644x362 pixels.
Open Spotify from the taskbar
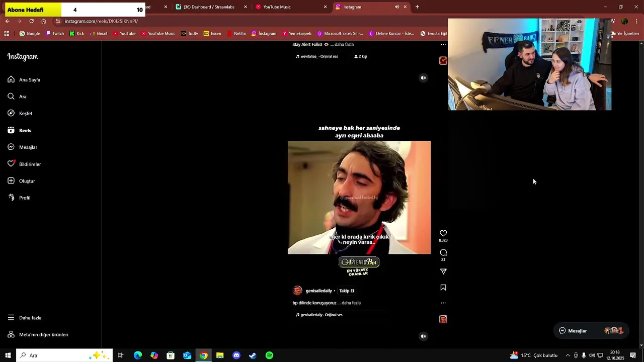[x=270, y=355]
